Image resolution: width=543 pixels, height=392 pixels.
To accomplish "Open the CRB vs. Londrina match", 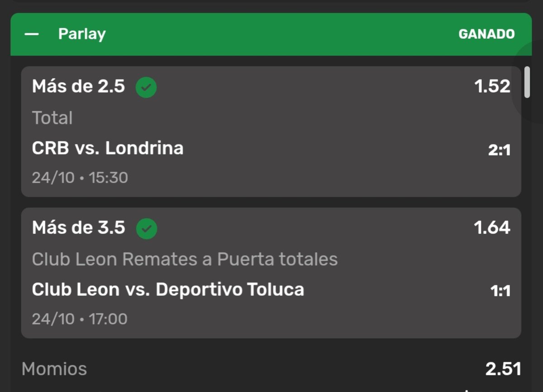I will (x=108, y=148).
